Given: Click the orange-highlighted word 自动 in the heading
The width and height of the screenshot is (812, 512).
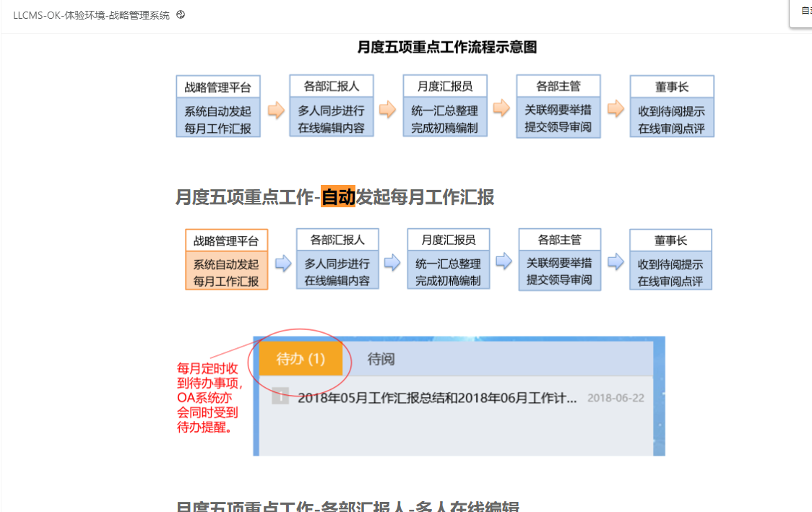Looking at the screenshot, I should click(x=338, y=196).
